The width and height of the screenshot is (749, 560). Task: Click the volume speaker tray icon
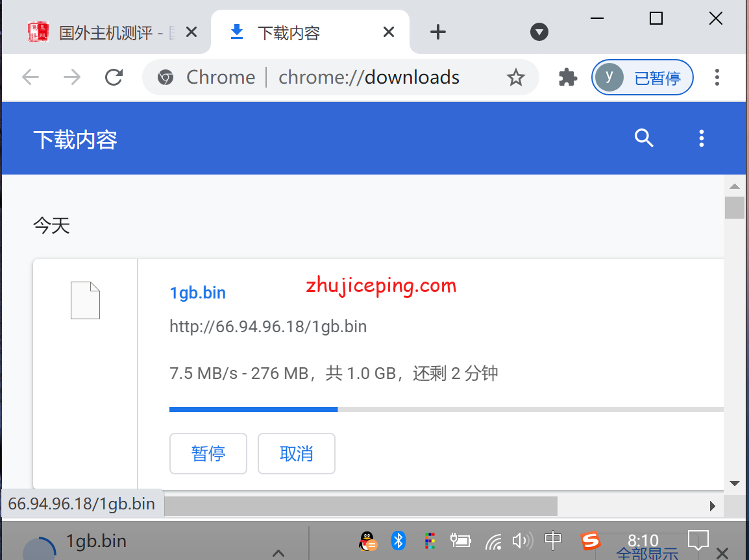pos(521,541)
